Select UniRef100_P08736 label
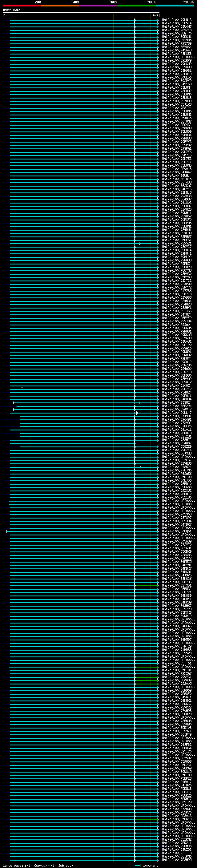 pos(177,582)
